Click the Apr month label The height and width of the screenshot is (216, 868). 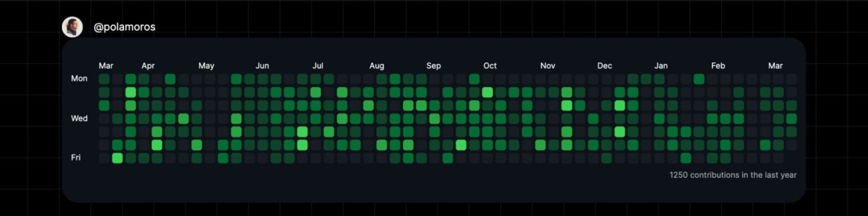[x=148, y=66]
